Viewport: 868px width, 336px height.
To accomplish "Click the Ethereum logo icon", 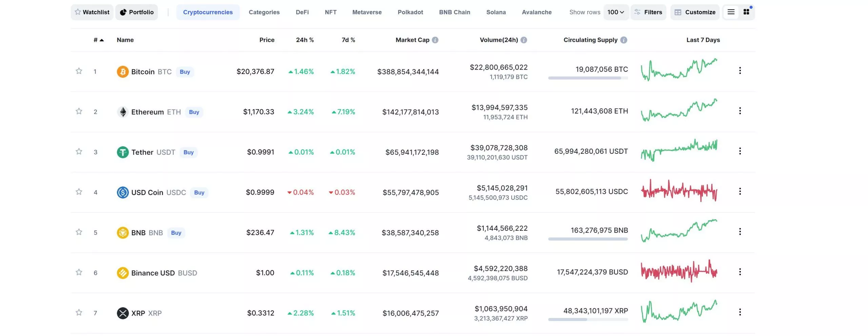I will click(x=123, y=112).
